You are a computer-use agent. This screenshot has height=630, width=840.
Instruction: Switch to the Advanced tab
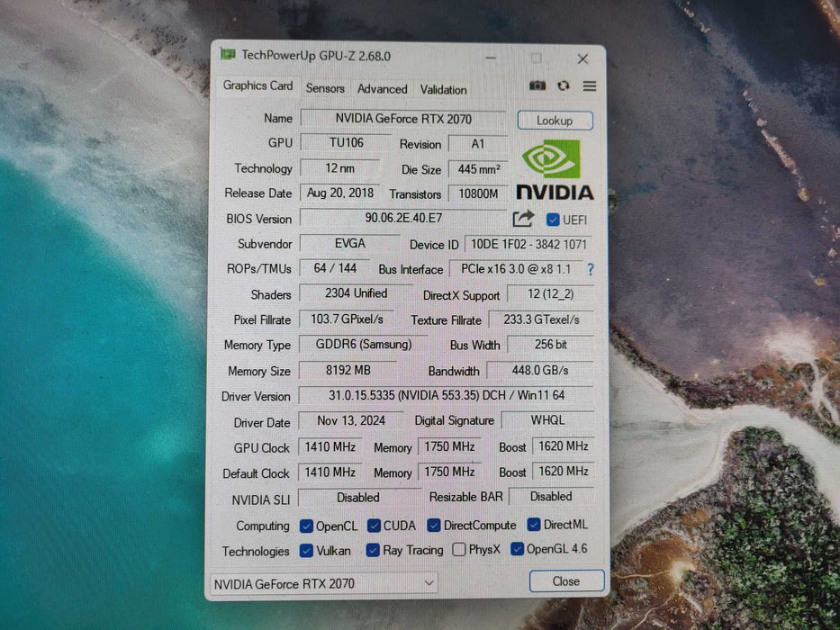point(382,89)
